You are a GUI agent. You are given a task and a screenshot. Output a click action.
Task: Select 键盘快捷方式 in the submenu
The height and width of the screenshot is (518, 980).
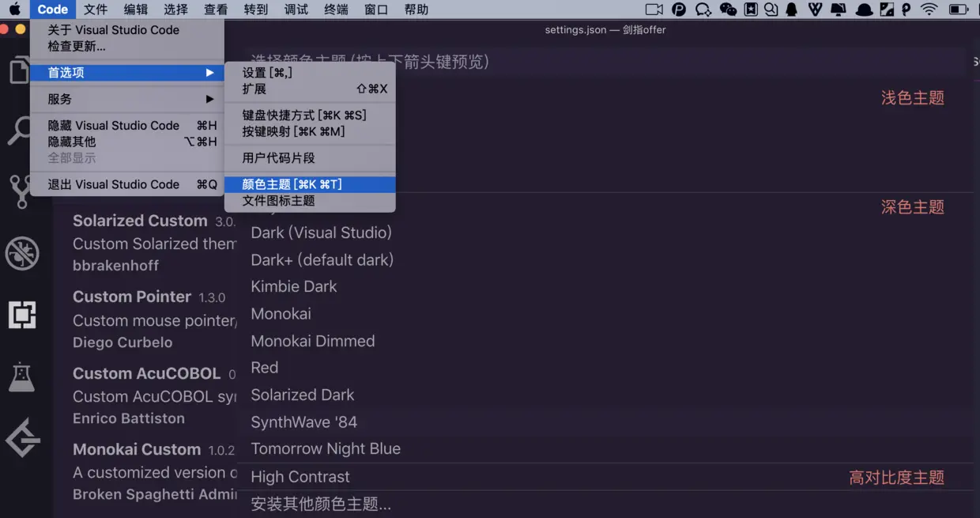click(x=310, y=115)
